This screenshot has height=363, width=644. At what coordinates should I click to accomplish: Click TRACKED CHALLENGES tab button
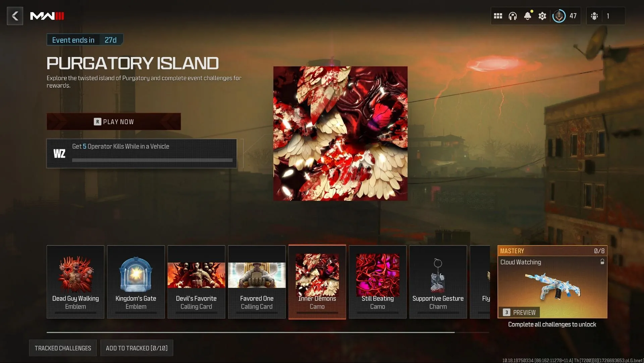pos(63,348)
